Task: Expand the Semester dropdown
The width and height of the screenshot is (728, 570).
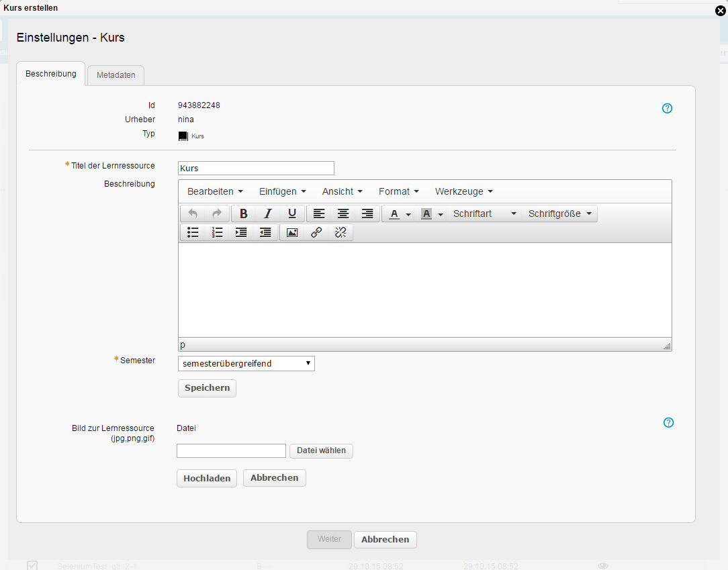Action: (246, 363)
